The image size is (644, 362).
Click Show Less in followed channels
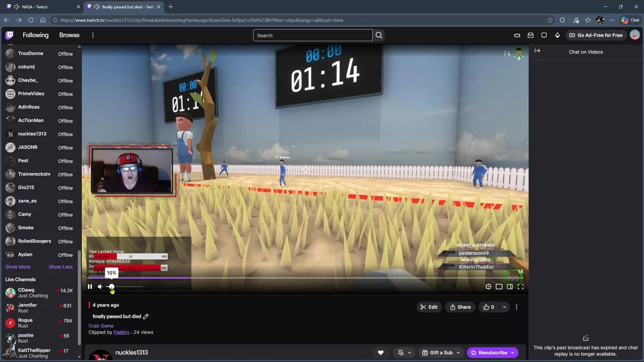(60, 267)
